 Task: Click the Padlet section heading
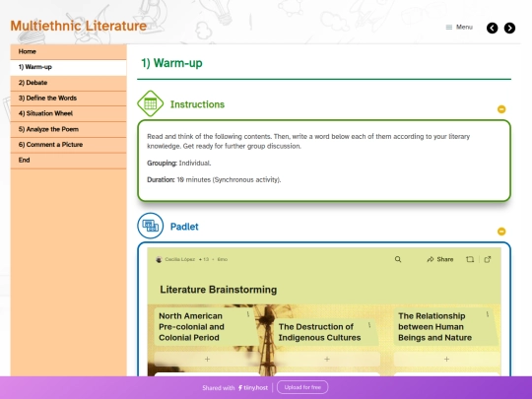184,227
